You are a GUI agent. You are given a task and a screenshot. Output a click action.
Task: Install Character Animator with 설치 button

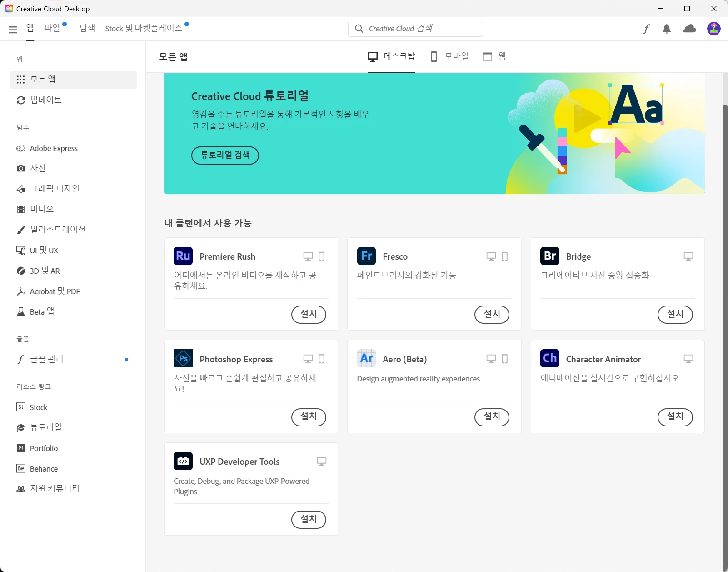point(675,417)
